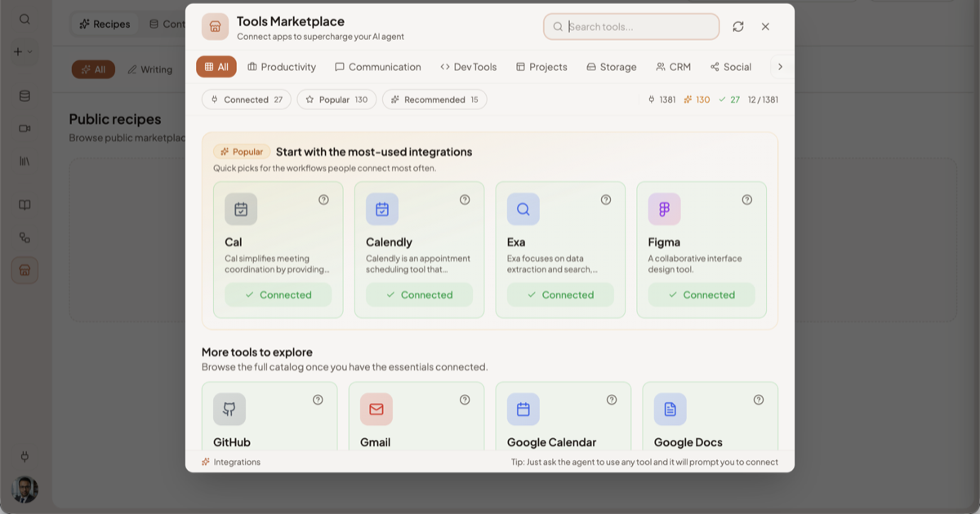Filter by Popular 130 tools
This screenshot has height=514, width=980.
point(336,100)
